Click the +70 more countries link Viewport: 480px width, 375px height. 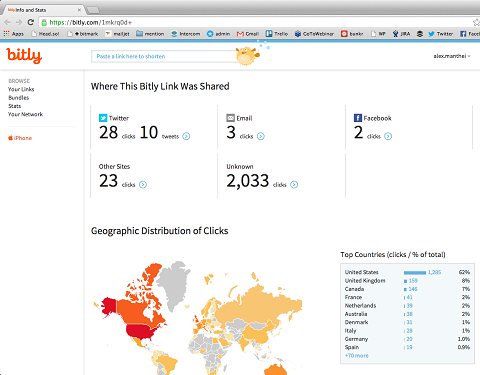pyautogui.click(x=357, y=356)
